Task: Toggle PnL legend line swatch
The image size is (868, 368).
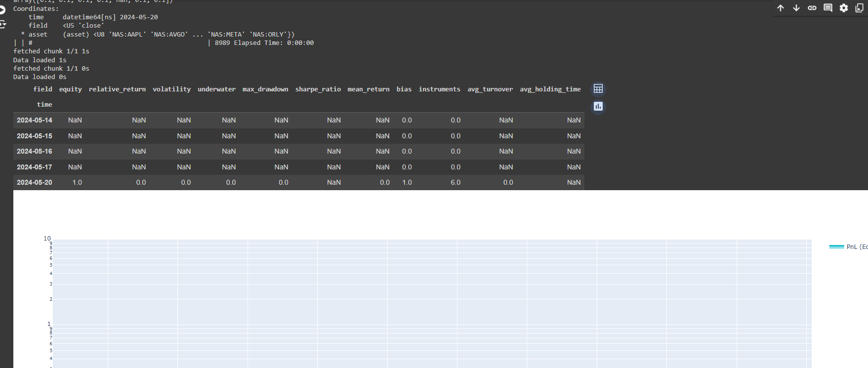Action: 836,246
